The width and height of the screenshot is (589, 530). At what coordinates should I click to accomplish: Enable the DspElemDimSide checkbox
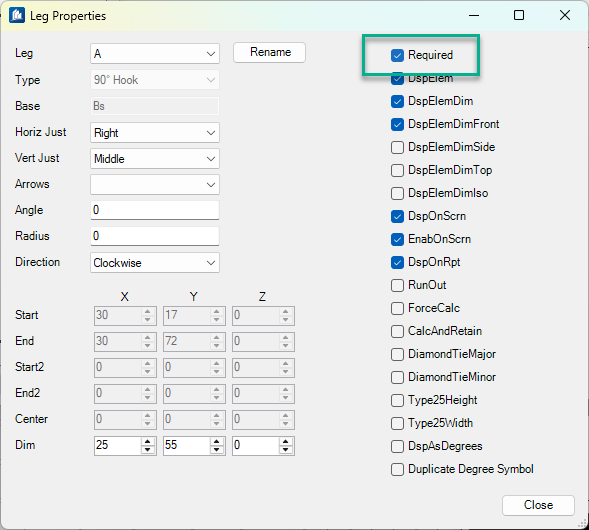pyautogui.click(x=397, y=147)
